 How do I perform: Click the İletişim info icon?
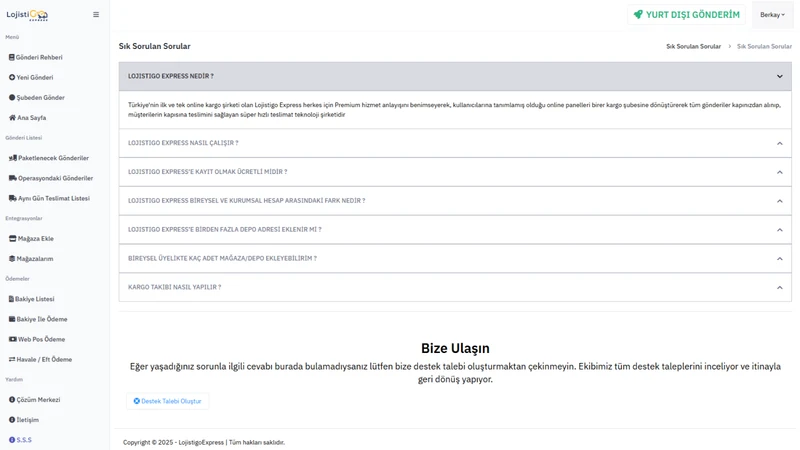[12, 420]
